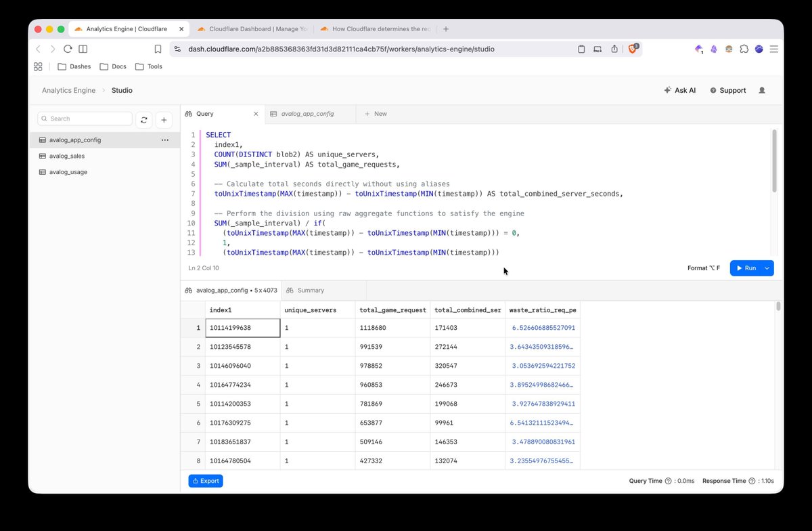Select cell with index1 10176309275
This screenshot has width=812, height=531.
click(242, 423)
